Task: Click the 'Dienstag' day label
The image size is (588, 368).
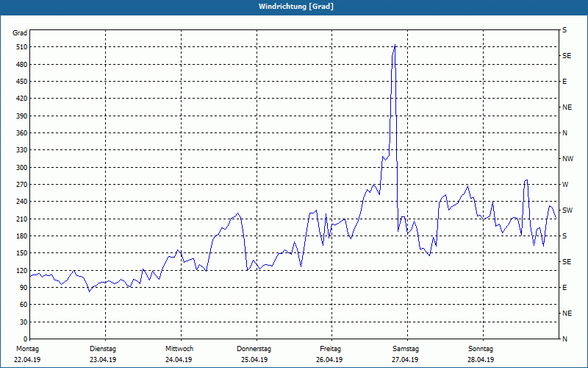Action: click(x=103, y=349)
